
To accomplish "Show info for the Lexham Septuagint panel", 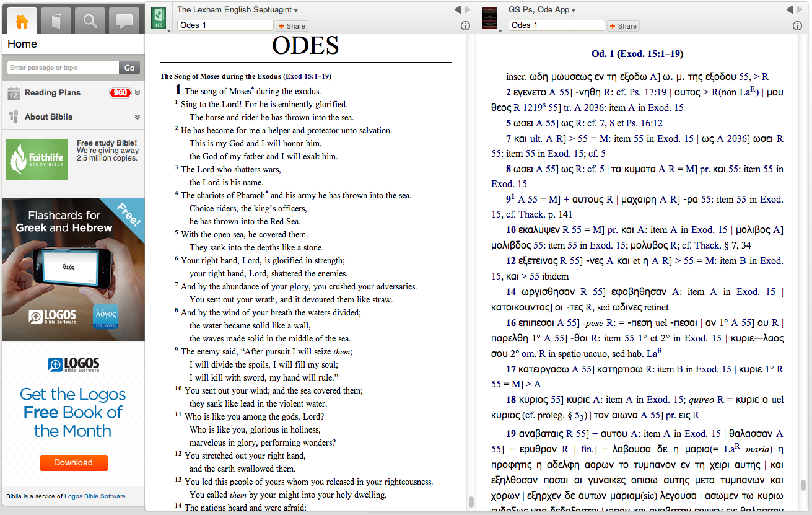I will point(466,26).
